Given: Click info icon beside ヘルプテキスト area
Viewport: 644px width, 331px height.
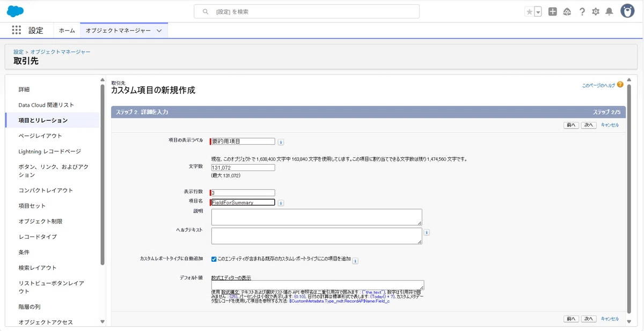Looking at the screenshot, I should [427, 233].
